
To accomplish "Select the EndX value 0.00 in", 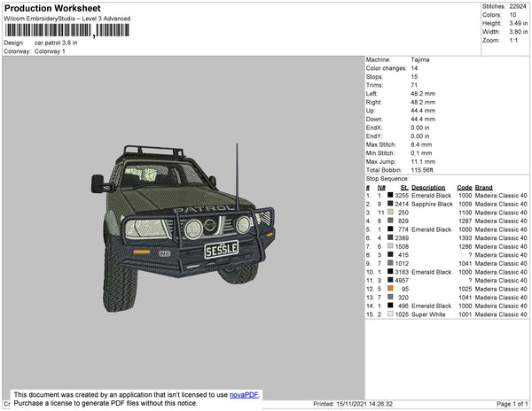I will (419, 128).
